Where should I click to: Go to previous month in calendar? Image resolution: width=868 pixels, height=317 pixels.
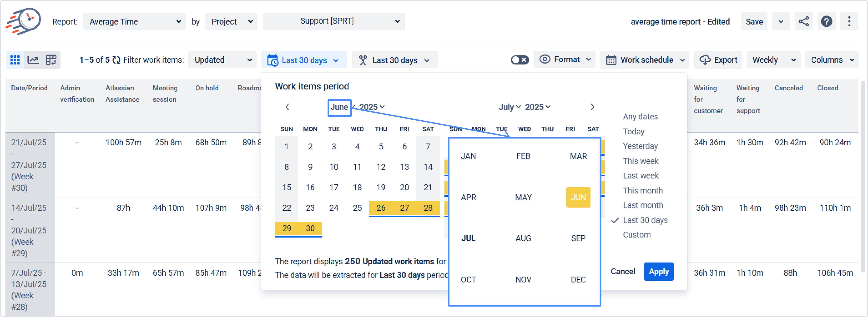pyautogui.click(x=287, y=107)
